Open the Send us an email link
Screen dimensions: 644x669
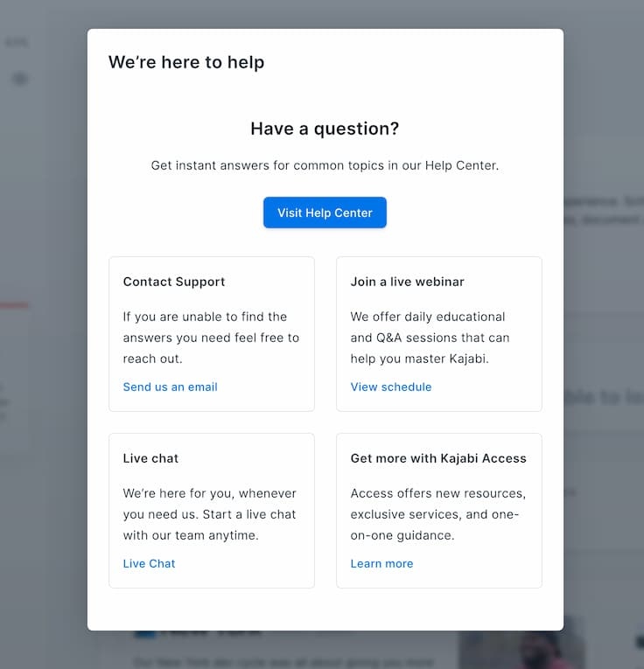tap(171, 387)
